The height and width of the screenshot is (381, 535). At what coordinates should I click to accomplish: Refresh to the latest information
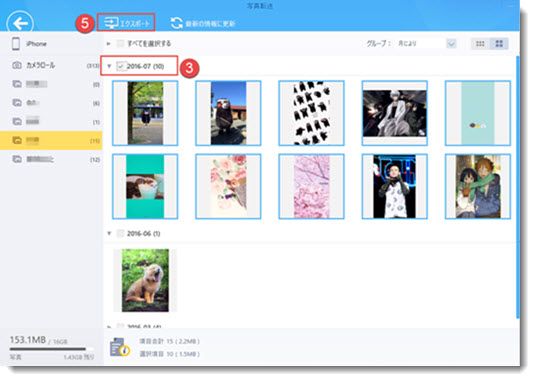[x=203, y=23]
